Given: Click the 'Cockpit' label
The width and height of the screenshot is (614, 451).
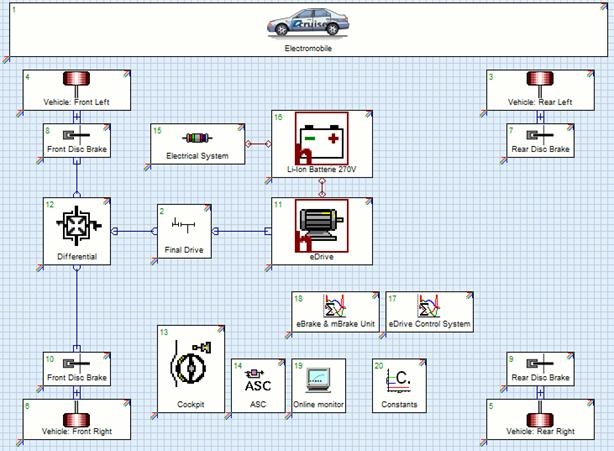Looking at the screenshot, I should point(191,404).
